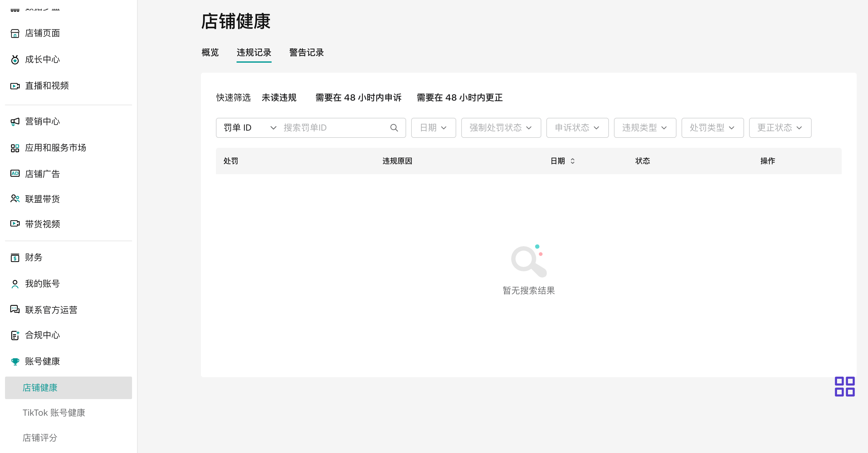Toggle 需要在 48 小时内申诉 quick filter
Screen dimensions: 868x453
point(358,98)
